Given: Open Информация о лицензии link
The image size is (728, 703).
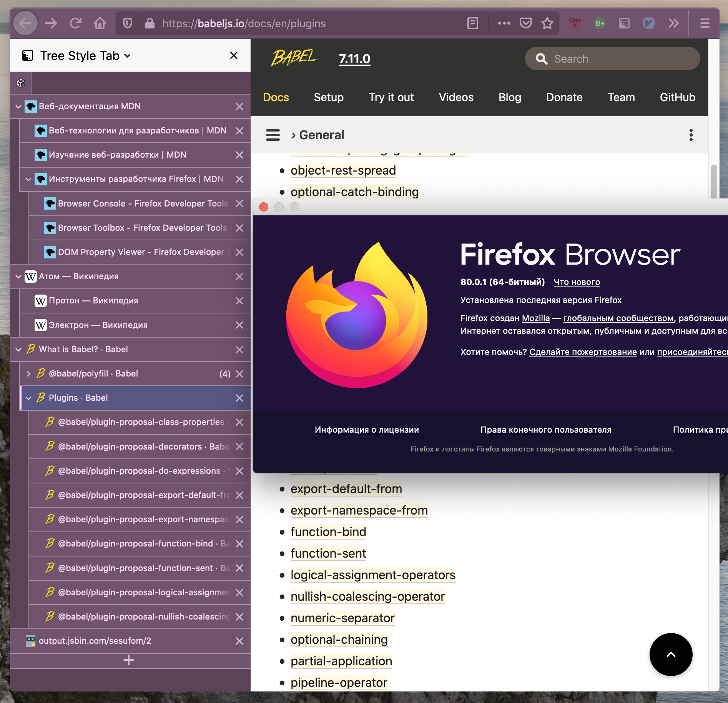Looking at the screenshot, I should [x=367, y=430].
